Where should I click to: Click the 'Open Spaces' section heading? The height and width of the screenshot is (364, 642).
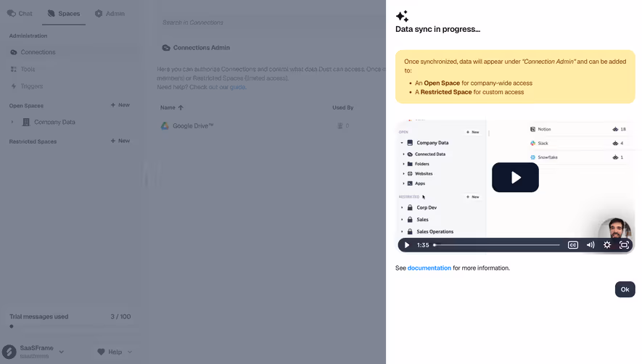click(x=26, y=106)
